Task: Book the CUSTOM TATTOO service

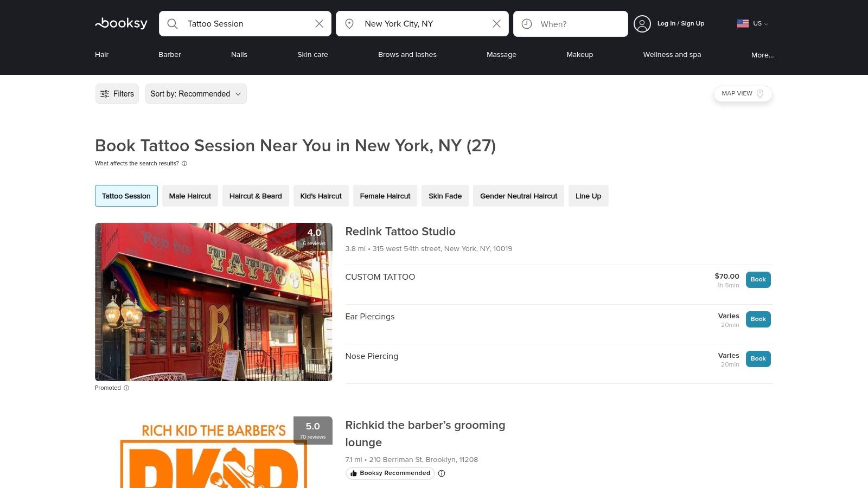Action: tap(758, 279)
